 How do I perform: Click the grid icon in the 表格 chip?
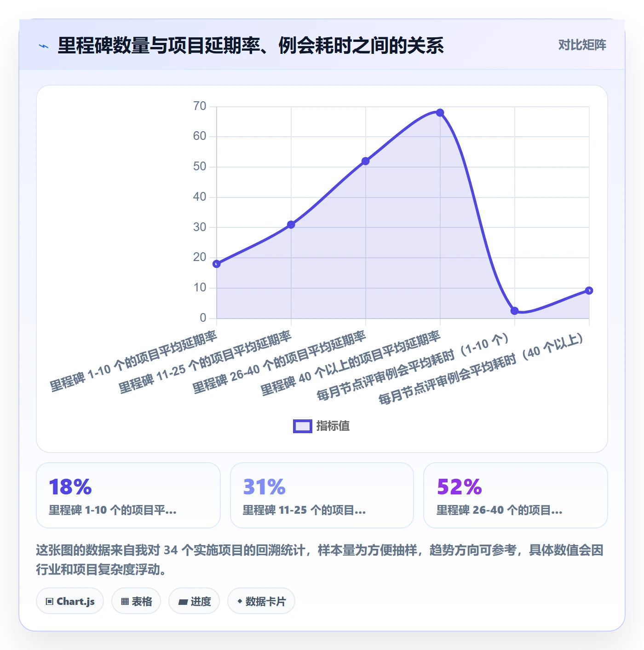125,602
